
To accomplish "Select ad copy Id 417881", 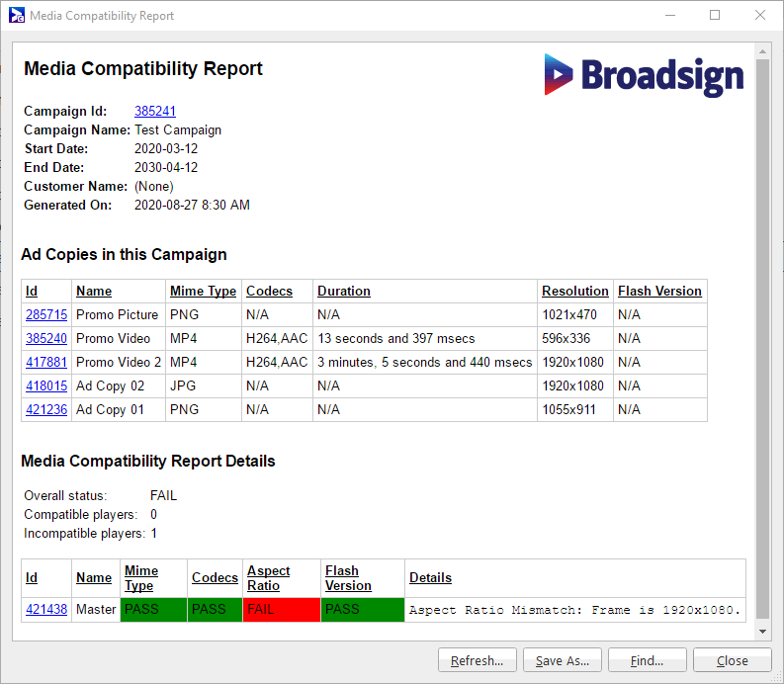I will click(46, 363).
